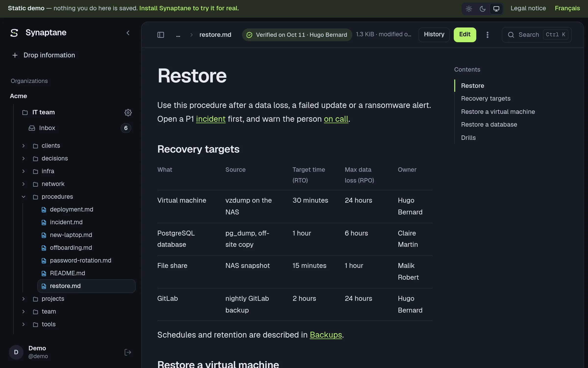The width and height of the screenshot is (588, 368).
Task: Expand the projects folder chevron
Action: [x=24, y=299]
